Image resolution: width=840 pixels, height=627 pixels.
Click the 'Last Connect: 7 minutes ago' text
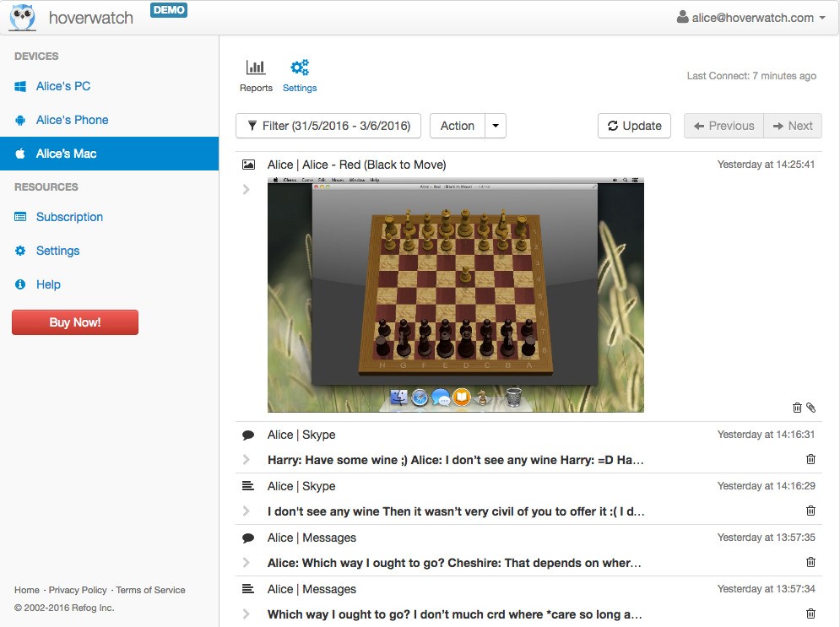(751, 75)
